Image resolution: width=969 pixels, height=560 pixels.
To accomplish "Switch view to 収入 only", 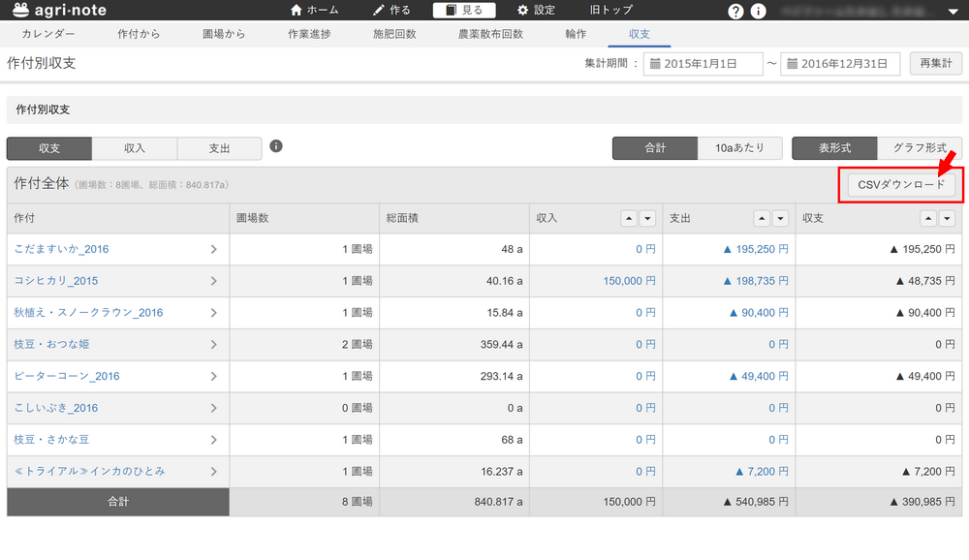I will pos(134,148).
